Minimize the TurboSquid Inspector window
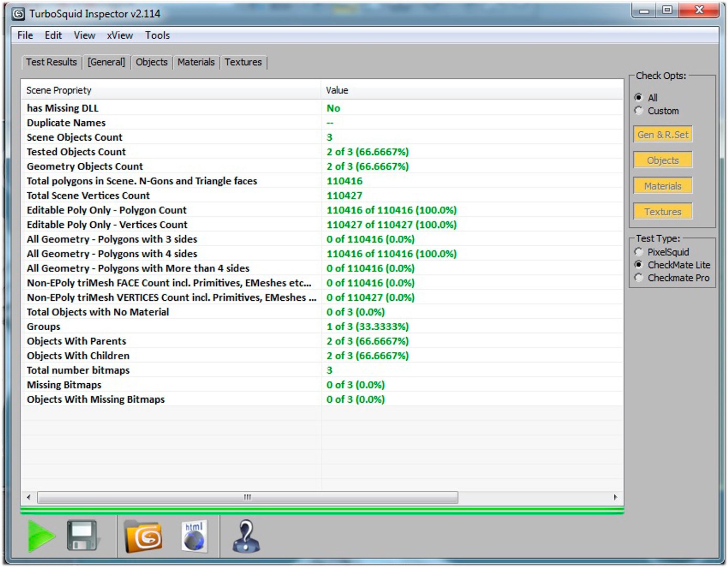This screenshot has width=728, height=567. [x=644, y=10]
